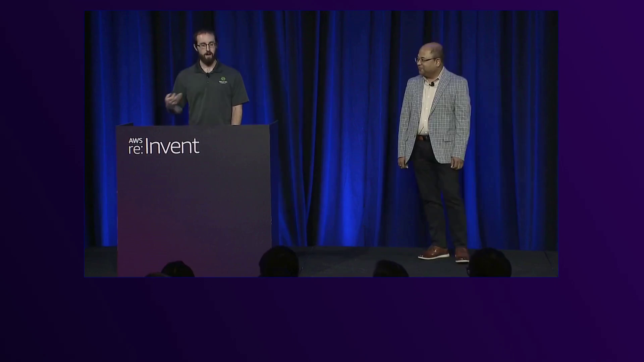The image size is (644, 362).
Task: Click the bearded speaker's raised hand
Action: tap(174, 102)
